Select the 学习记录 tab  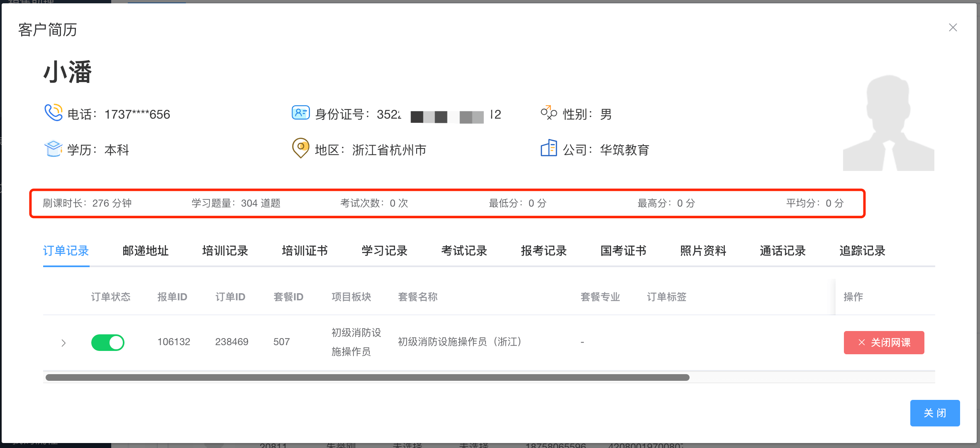pyautogui.click(x=385, y=251)
